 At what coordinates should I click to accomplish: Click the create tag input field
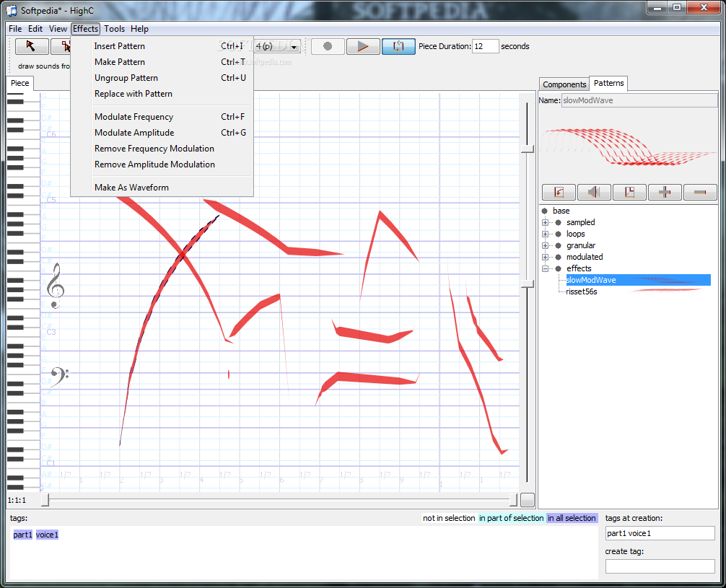click(x=660, y=566)
